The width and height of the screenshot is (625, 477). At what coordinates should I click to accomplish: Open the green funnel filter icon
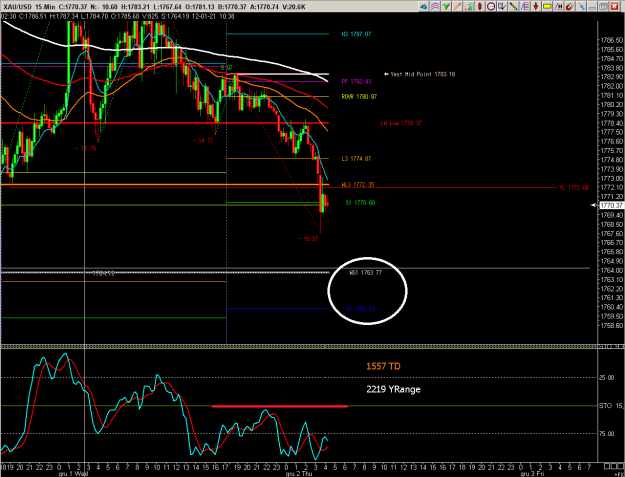tap(446, 6)
